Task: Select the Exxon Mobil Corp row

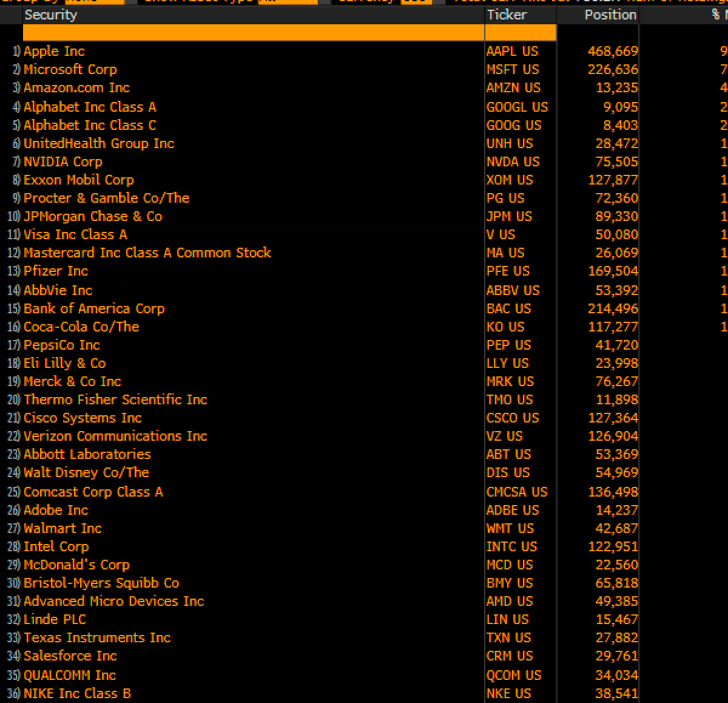Action: click(x=78, y=180)
